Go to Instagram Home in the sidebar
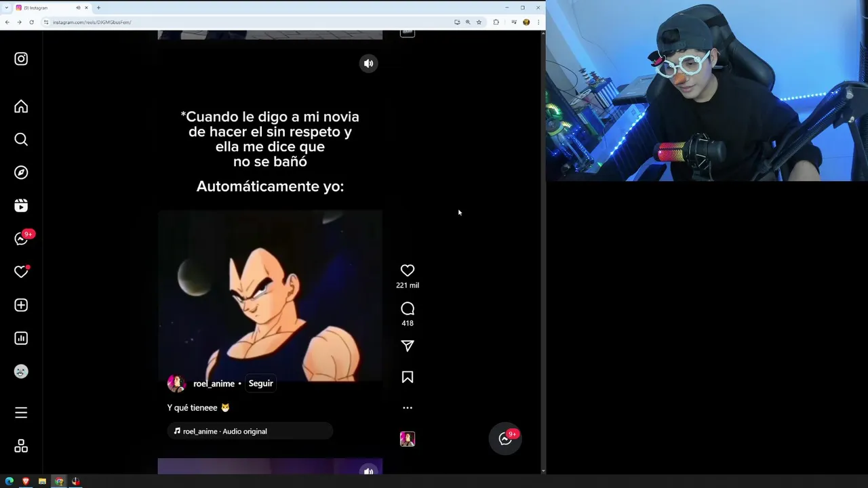Image resolution: width=868 pixels, height=488 pixels. click(21, 106)
